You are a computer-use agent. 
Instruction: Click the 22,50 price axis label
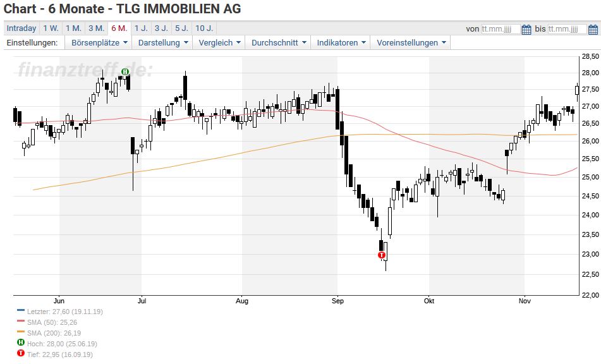590,274
